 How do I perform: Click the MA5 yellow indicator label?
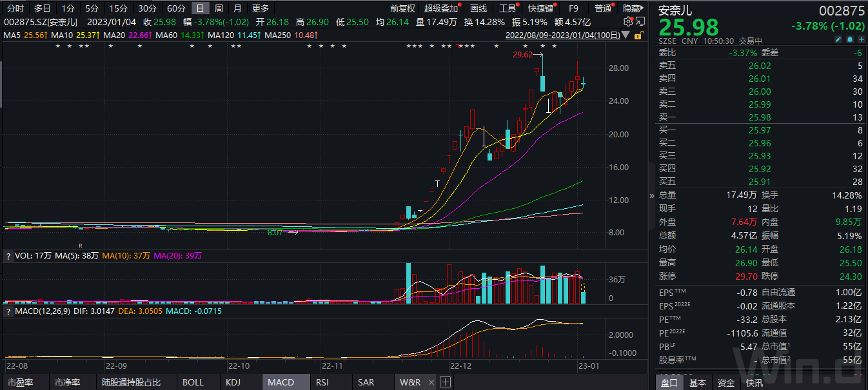click(25, 35)
